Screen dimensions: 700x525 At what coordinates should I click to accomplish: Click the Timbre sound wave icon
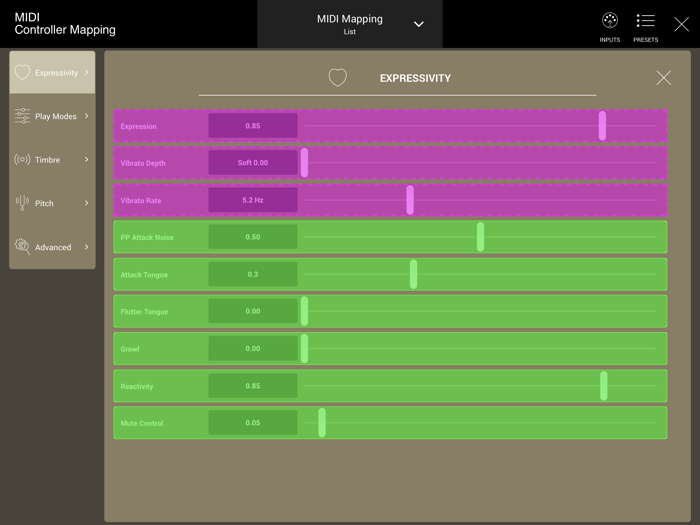(x=22, y=160)
